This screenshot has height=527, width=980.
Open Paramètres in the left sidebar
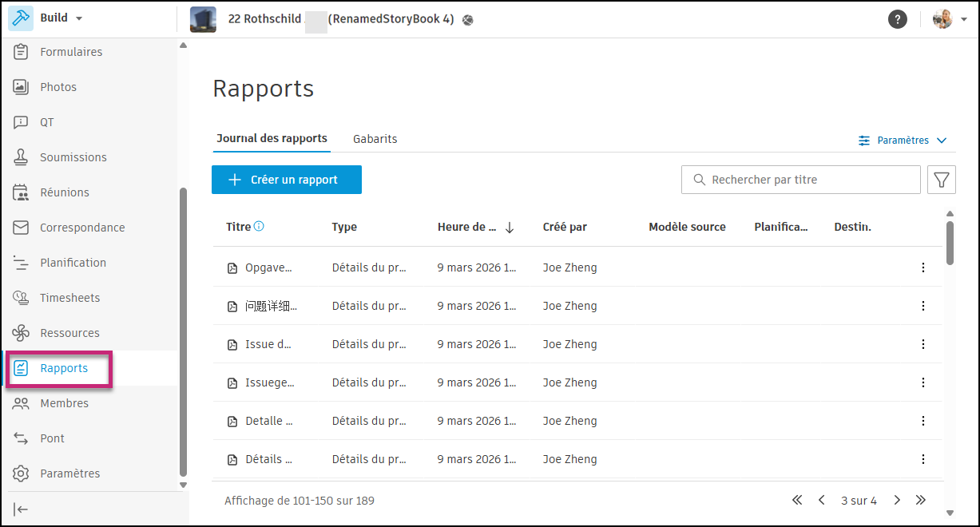click(70, 474)
